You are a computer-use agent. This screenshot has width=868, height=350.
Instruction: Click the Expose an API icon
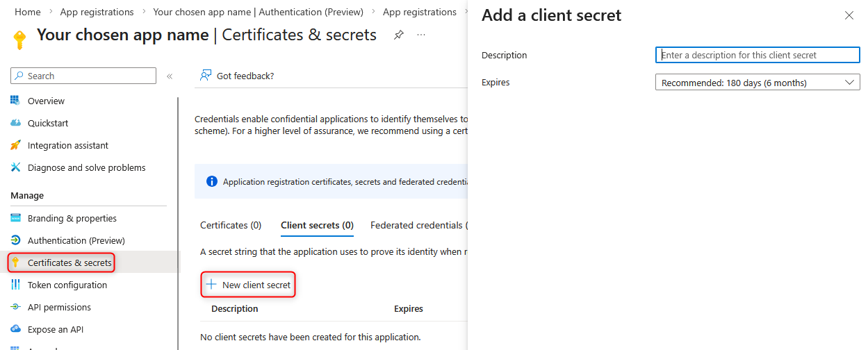click(x=15, y=329)
